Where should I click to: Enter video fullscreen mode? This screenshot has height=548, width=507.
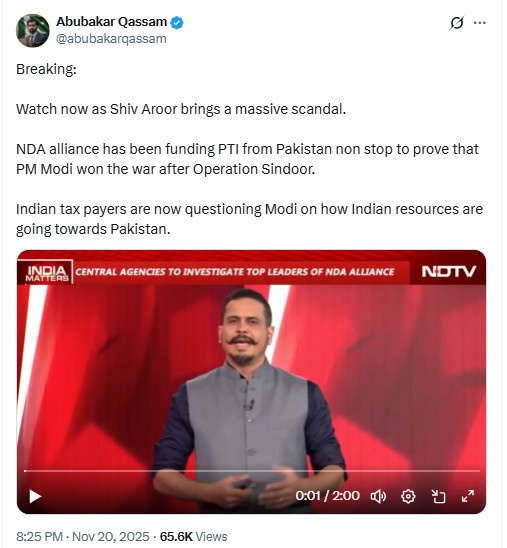pyautogui.click(x=468, y=496)
